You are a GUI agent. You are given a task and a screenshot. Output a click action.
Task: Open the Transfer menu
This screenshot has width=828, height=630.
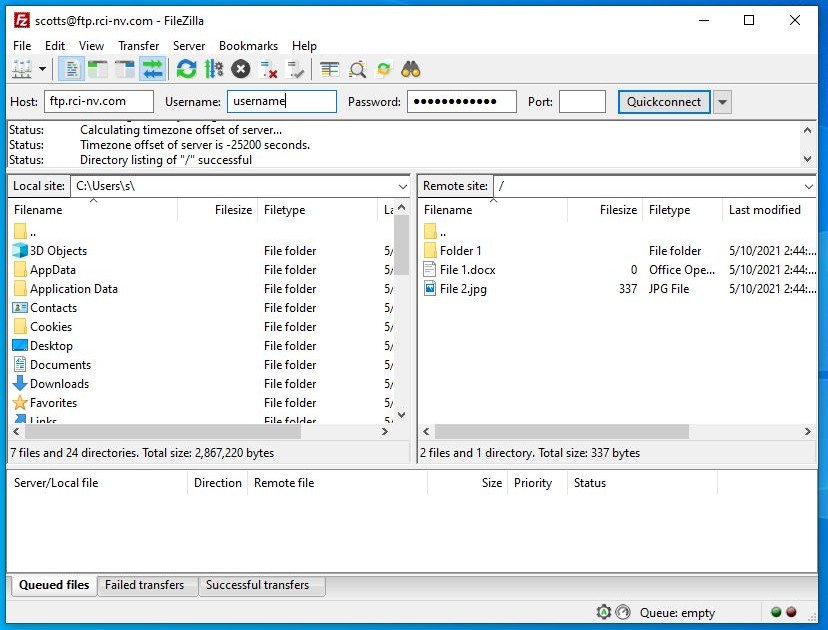(138, 46)
